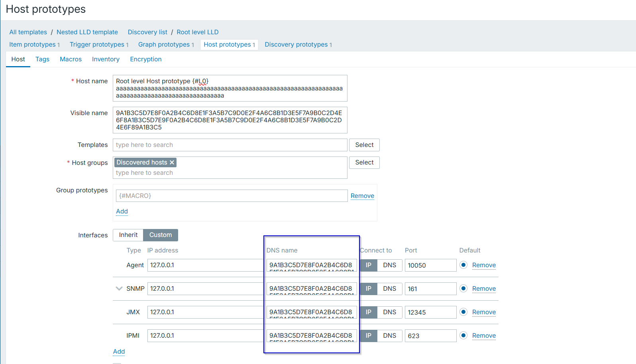Viewport: 636px width, 364px height.
Task: Switch to the Encryption tab
Action: click(x=145, y=59)
